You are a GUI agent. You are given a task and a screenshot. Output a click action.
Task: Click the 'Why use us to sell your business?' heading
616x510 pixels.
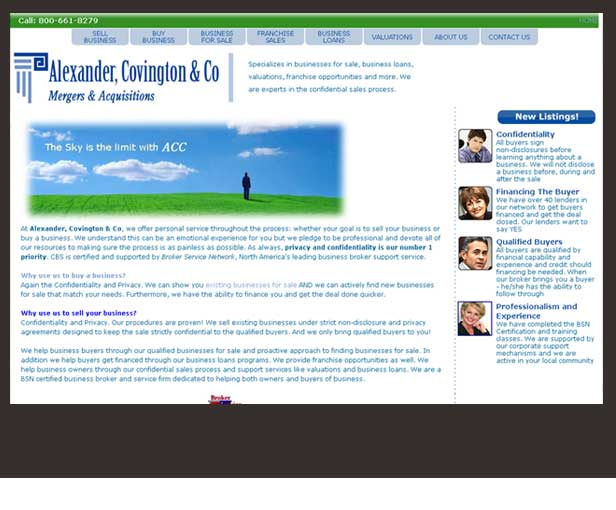[79, 313]
